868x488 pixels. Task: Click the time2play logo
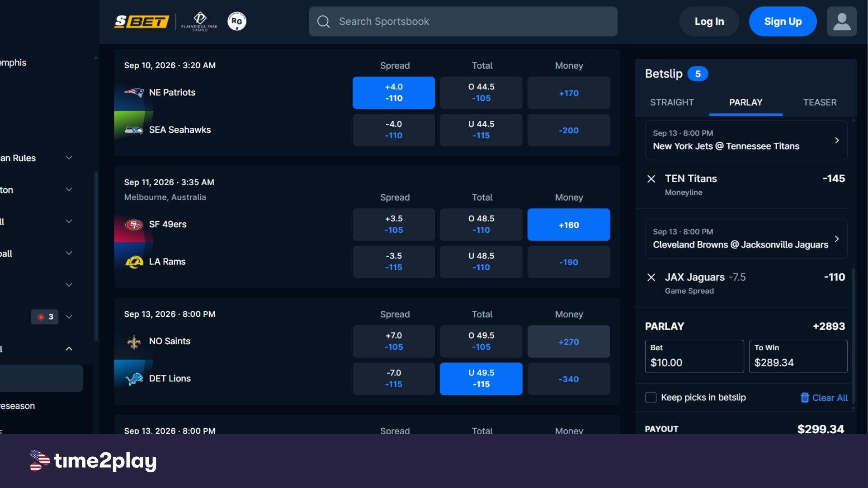coord(94,461)
